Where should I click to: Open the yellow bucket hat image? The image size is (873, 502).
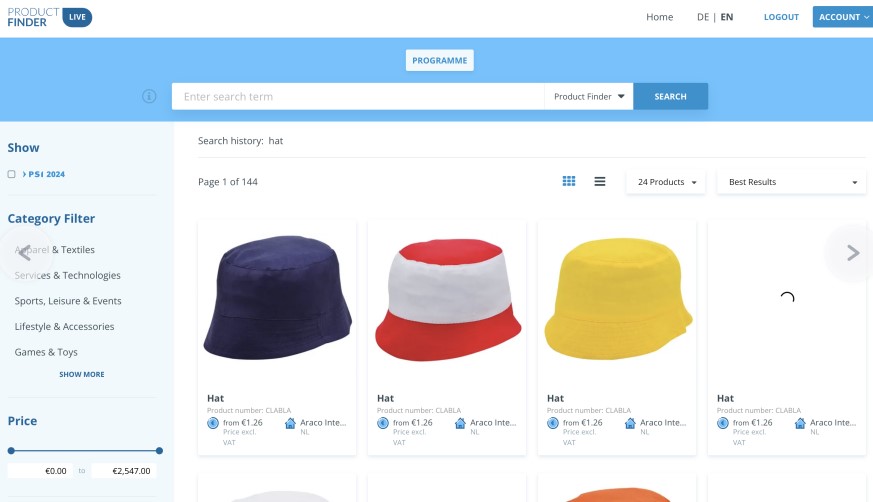pyautogui.click(x=617, y=298)
